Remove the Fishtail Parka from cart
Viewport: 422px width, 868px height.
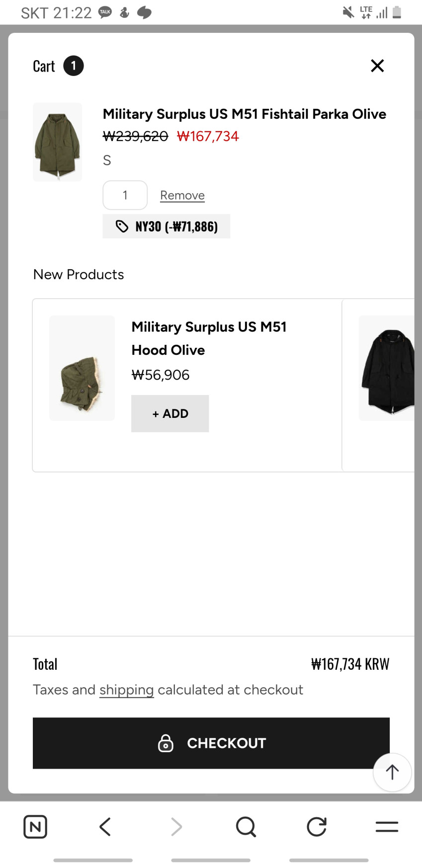(182, 195)
